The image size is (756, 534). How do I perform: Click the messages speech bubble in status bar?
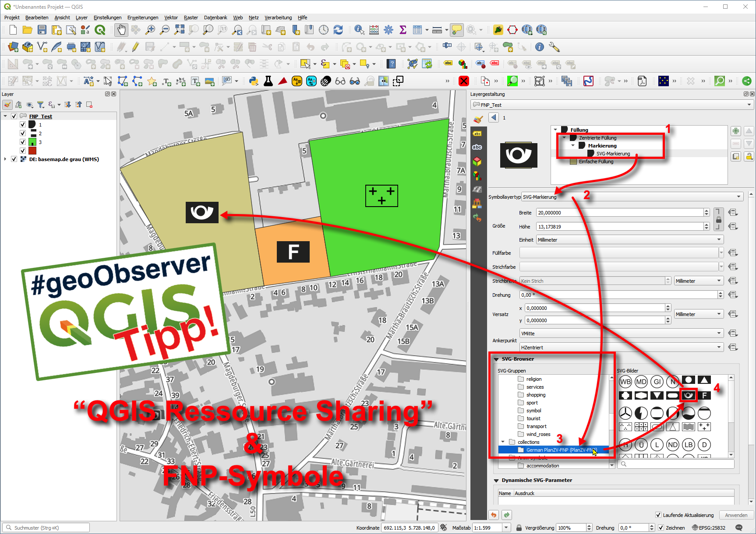click(x=739, y=528)
